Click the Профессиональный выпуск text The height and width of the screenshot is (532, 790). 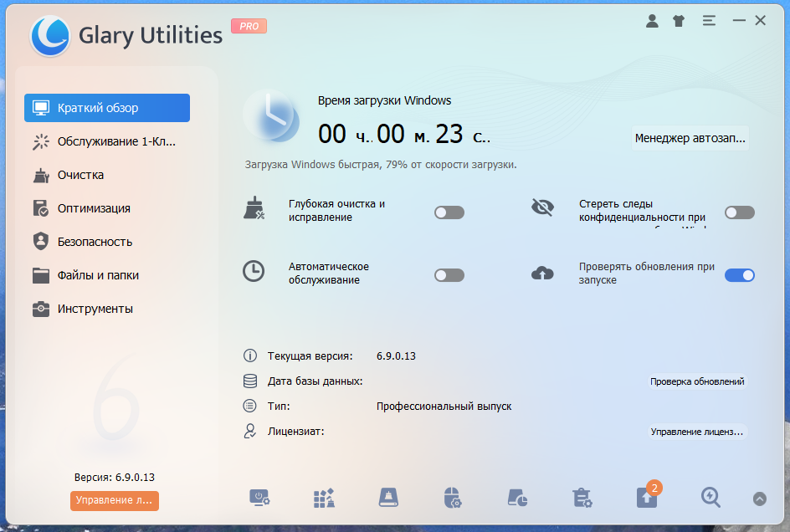[444, 407]
